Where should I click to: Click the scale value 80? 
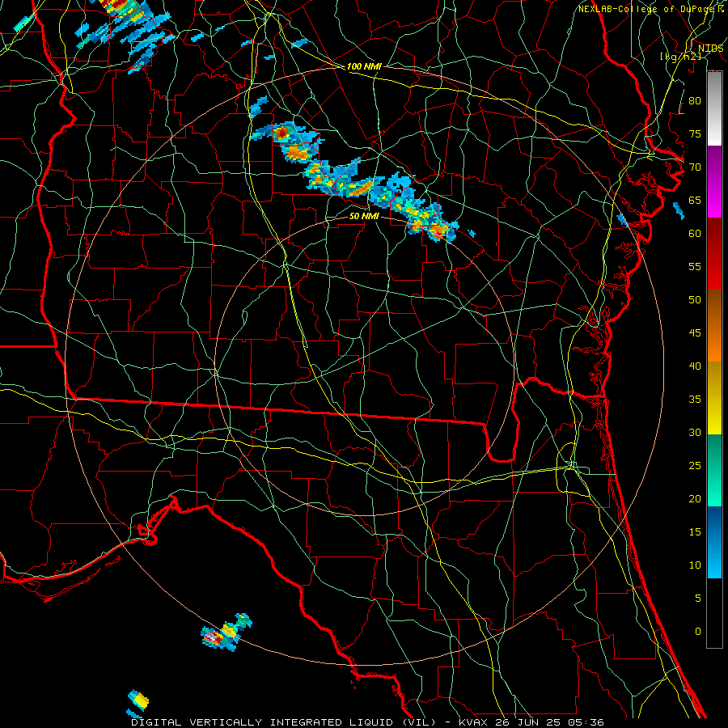pyautogui.click(x=695, y=101)
